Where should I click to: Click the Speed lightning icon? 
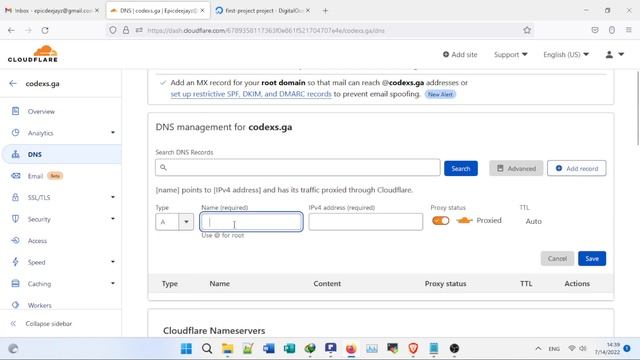[x=16, y=262]
